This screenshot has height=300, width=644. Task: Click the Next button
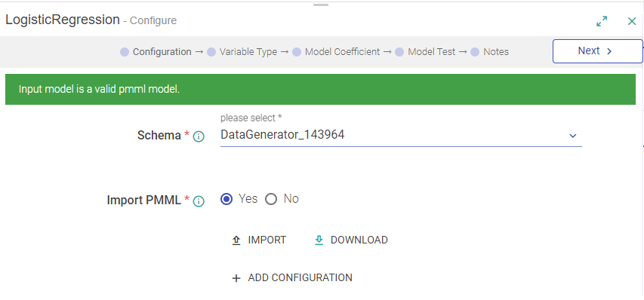tap(598, 51)
